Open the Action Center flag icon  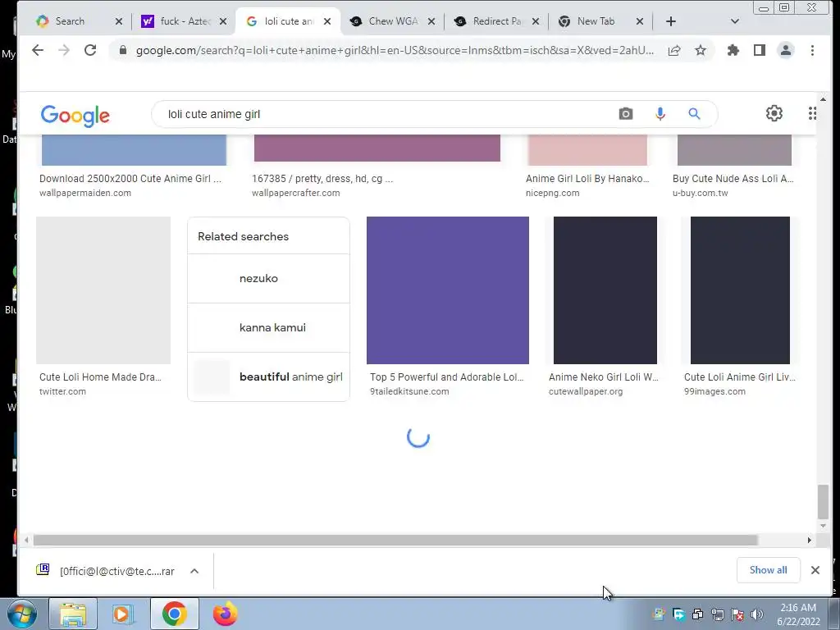coord(737,614)
